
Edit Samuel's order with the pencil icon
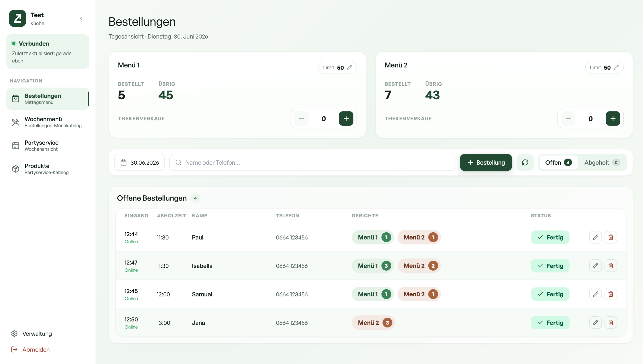pyautogui.click(x=595, y=294)
